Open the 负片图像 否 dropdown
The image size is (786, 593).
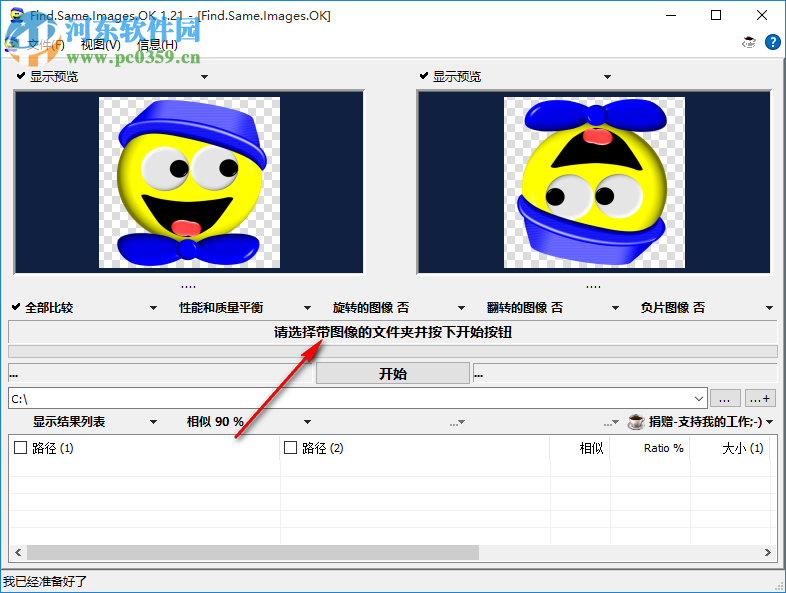769,308
